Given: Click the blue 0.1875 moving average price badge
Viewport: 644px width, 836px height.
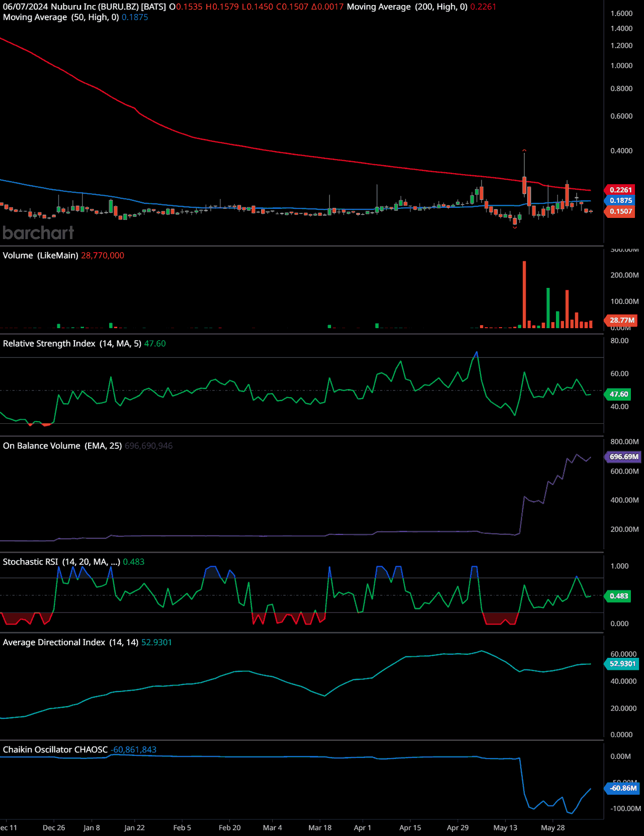Looking at the screenshot, I should [620, 200].
